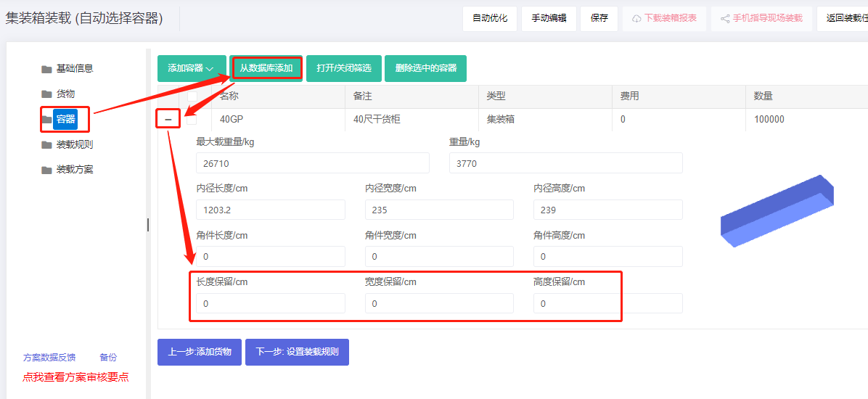This screenshot has height=399, width=868.
Task: Click the cloud download icon on 下载装箱报表
Action: click(636, 18)
